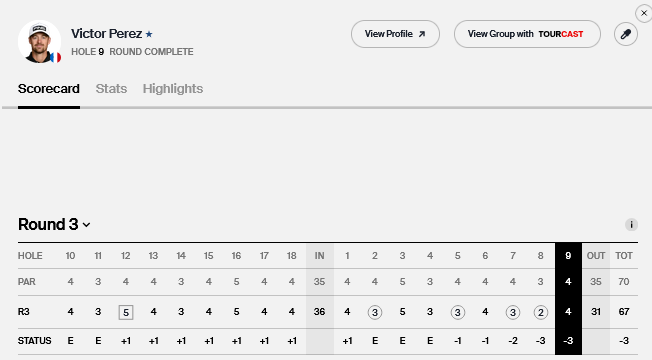
Task: Click the View Profile button
Action: click(x=395, y=34)
